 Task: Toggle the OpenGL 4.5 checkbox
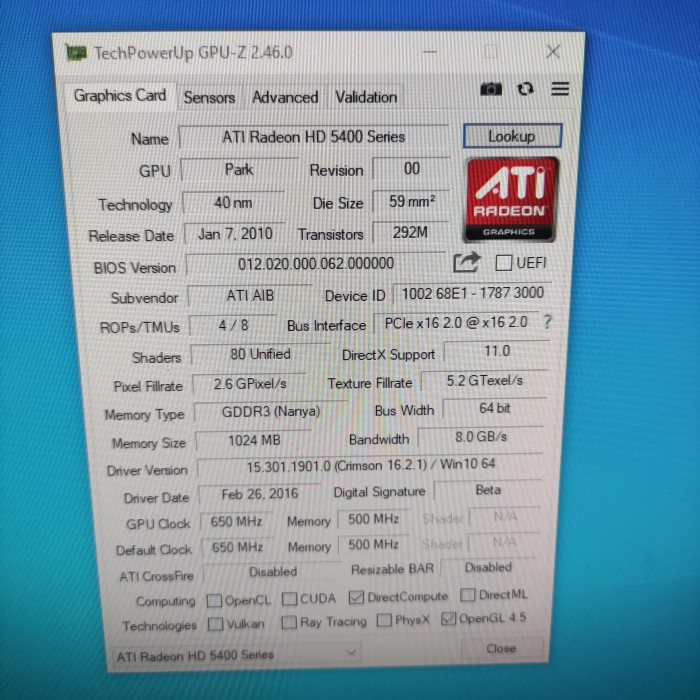point(448,619)
